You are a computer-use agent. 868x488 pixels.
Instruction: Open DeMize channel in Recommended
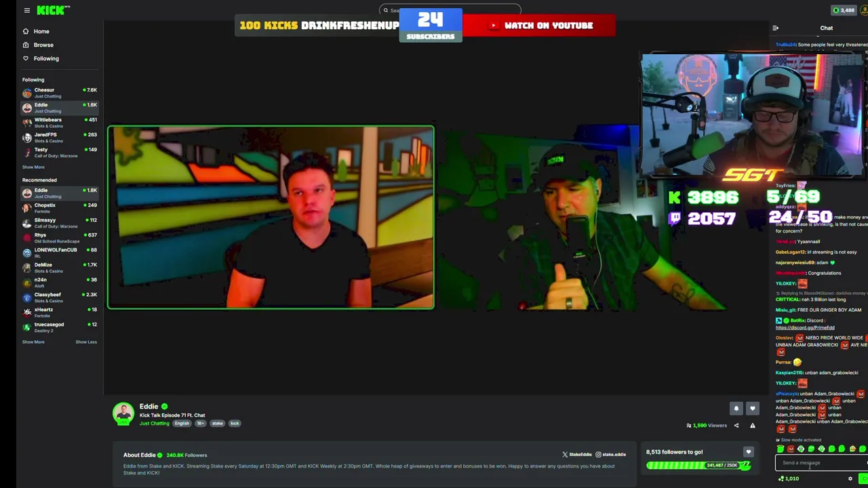click(60, 268)
